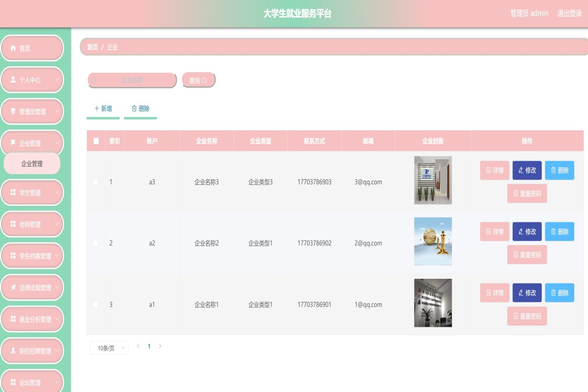
Task: Select the checkbox for row a1
Action: pyautogui.click(x=96, y=305)
